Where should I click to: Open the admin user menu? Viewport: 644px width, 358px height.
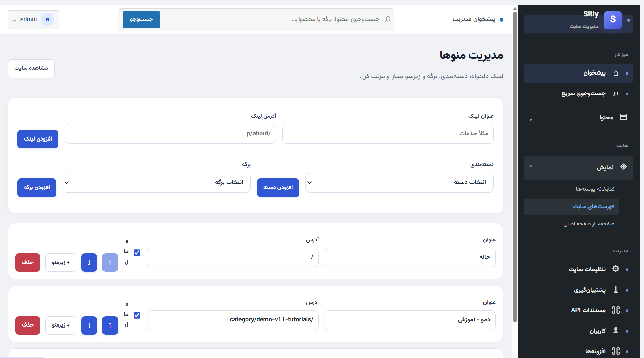[x=33, y=20]
